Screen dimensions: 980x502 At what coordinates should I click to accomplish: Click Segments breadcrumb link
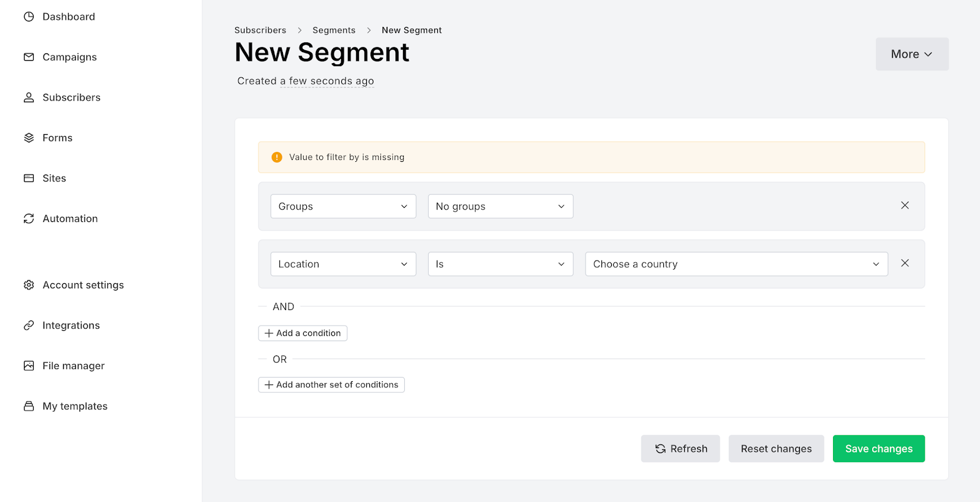click(x=334, y=30)
